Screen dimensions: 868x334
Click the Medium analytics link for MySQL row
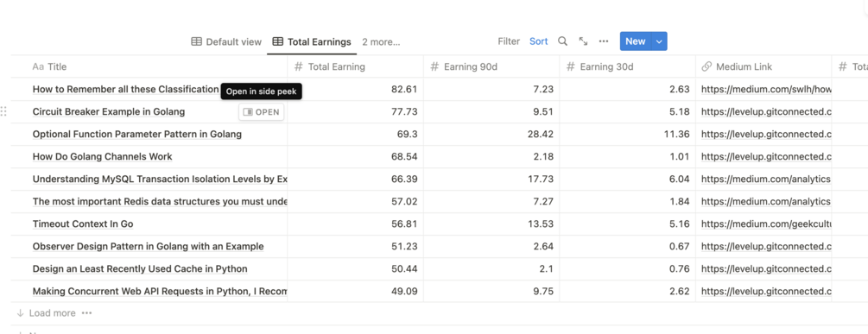pyautogui.click(x=766, y=180)
